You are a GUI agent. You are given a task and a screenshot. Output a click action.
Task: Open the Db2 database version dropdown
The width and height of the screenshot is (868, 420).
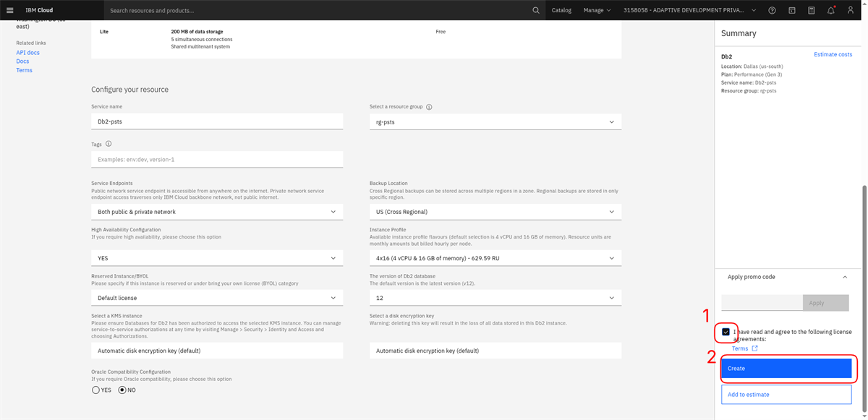495,298
